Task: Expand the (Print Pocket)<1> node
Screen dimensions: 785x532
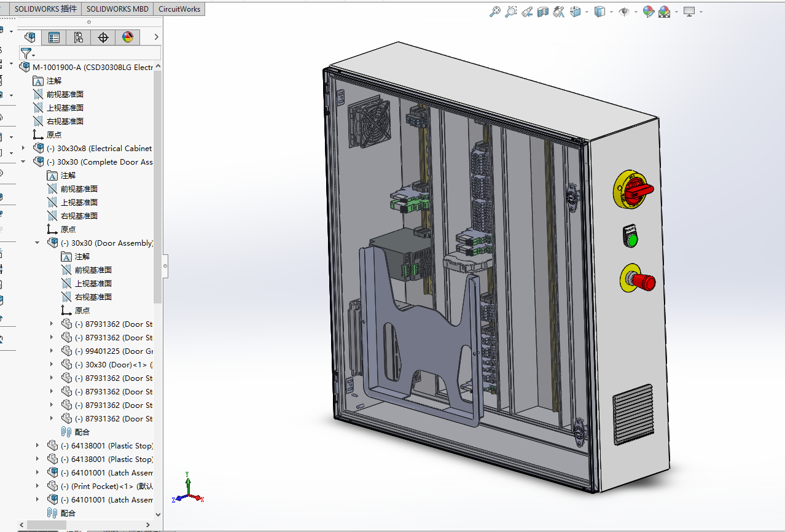Action: point(38,486)
